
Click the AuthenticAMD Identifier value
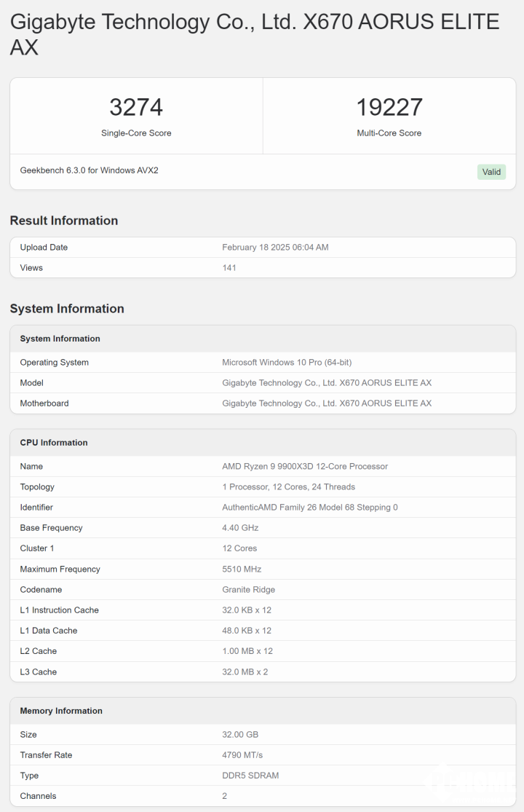click(x=310, y=508)
